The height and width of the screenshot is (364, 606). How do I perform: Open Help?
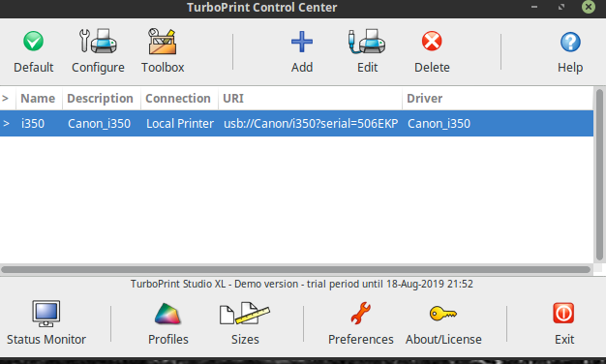570,51
